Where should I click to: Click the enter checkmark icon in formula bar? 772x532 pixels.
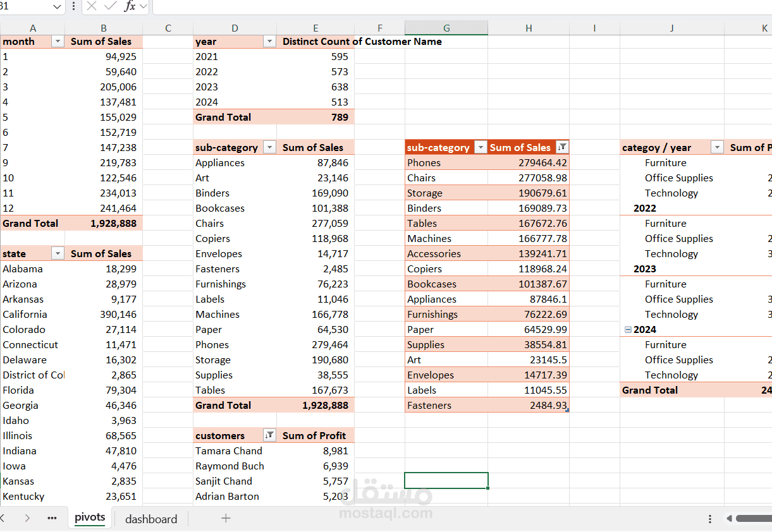[111, 6]
